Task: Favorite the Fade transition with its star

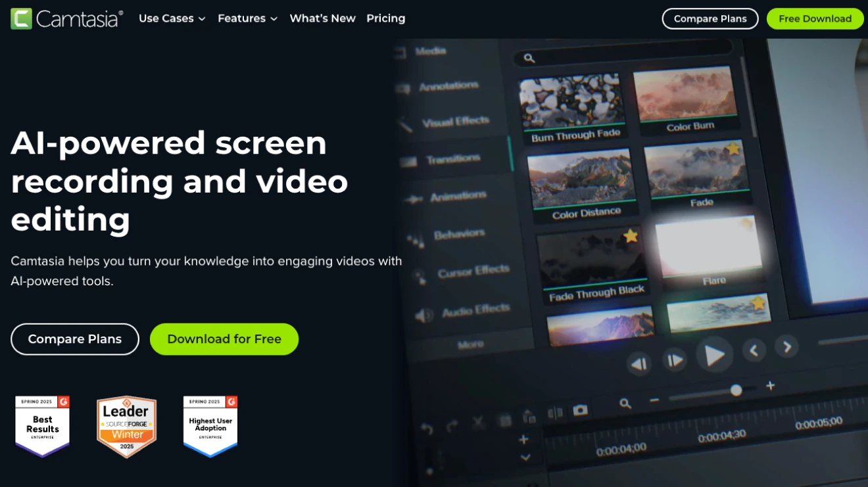Action: pos(734,149)
